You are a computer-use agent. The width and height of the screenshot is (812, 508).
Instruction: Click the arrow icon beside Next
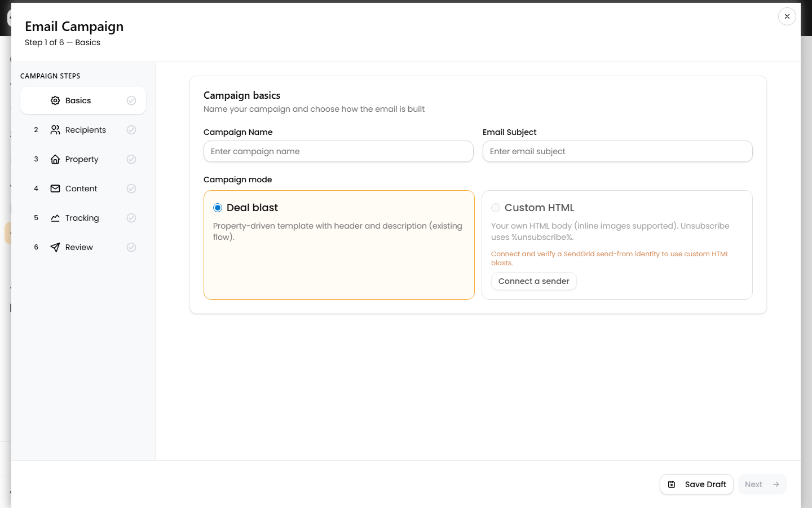pos(776,484)
